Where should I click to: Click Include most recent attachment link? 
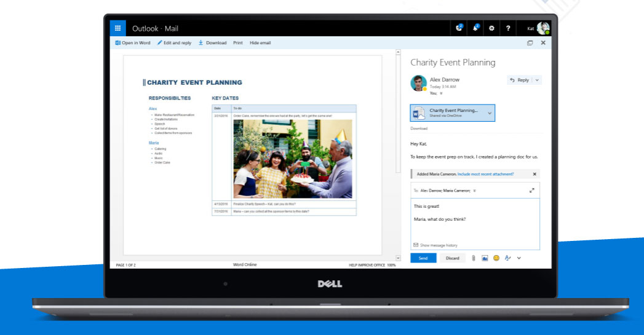pos(485,174)
